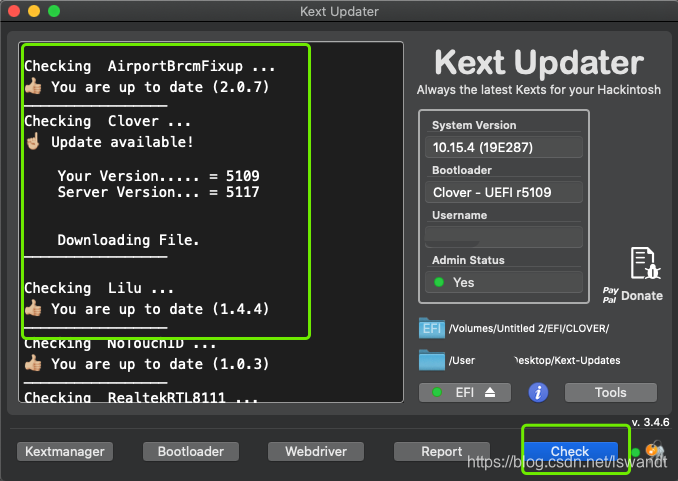
Task: Click 'Server Version... = 5117' line
Action: (x=158, y=192)
